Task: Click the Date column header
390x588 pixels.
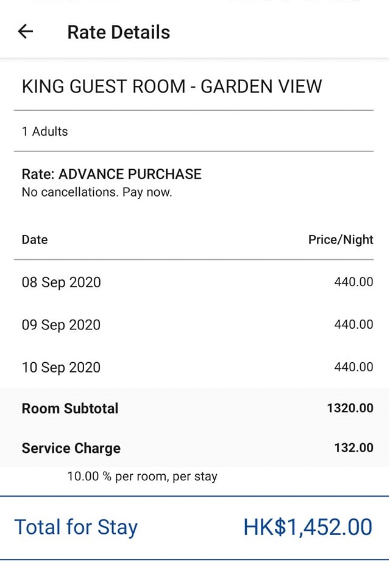Action: (35, 240)
